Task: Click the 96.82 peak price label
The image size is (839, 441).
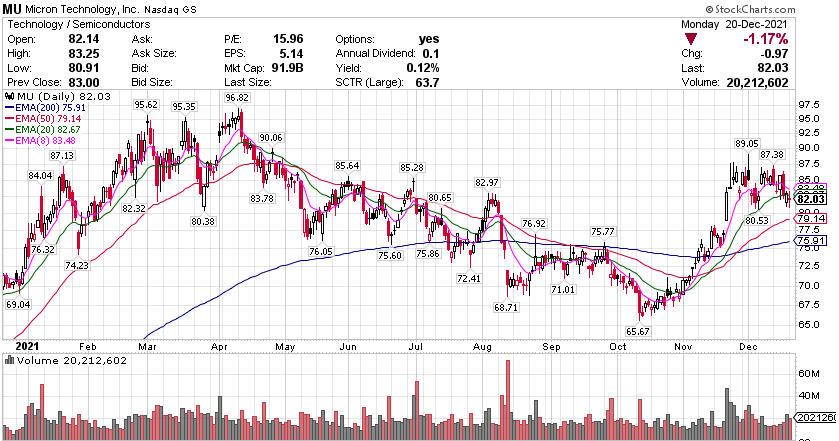Action: [237, 97]
